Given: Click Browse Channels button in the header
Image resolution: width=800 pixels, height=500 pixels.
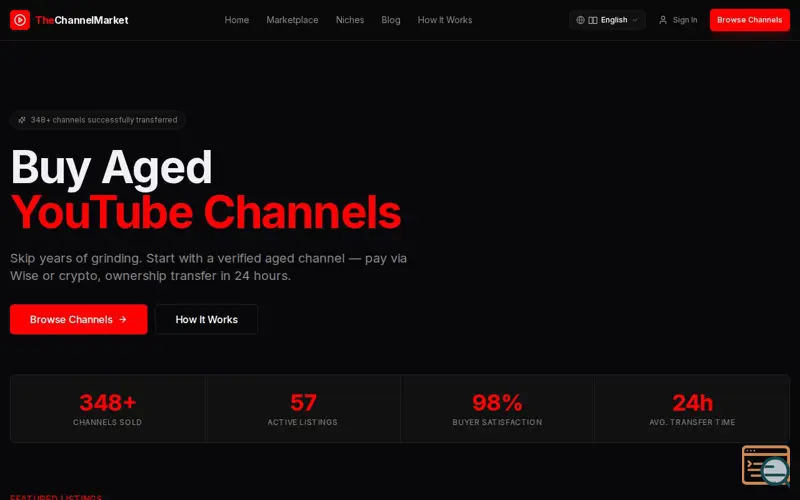Looking at the screenshot, I should coord(749,20).
